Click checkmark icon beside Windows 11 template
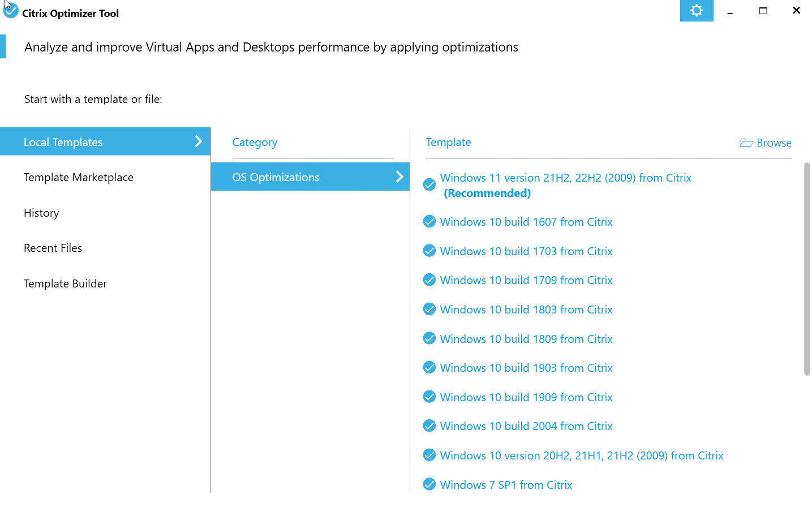This screenshot has height=516, width=812. (x=429, y=184)
